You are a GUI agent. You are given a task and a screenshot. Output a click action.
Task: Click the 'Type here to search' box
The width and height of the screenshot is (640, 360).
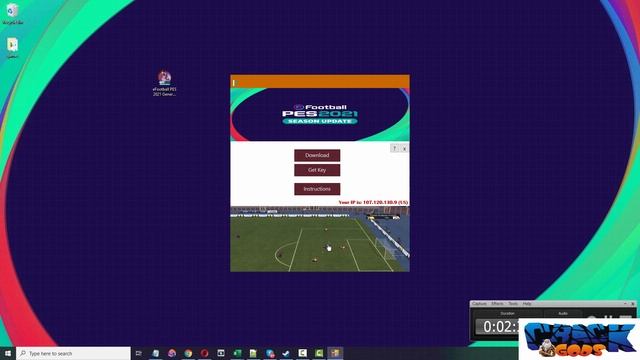pos(73,353)
